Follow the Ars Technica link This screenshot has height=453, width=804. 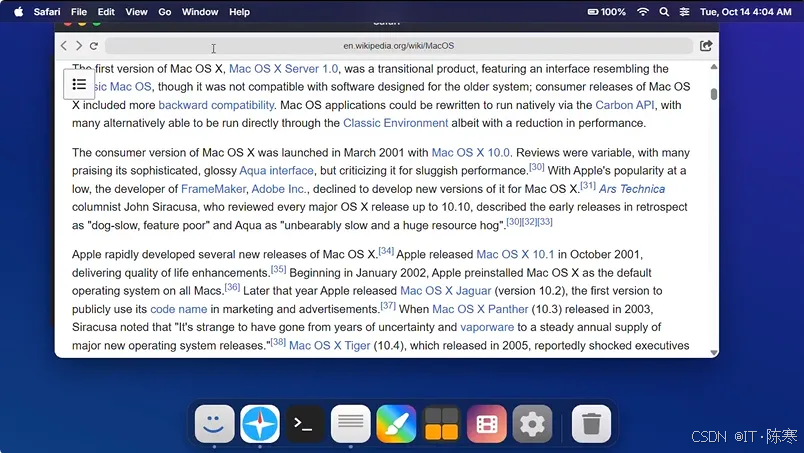tap(632, 189)
